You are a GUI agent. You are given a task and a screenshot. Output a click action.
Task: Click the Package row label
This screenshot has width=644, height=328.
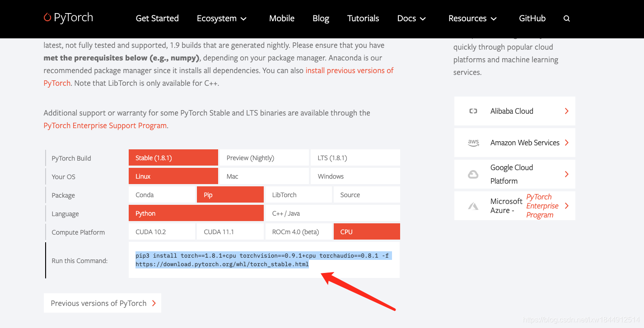(x=63, y=195)
